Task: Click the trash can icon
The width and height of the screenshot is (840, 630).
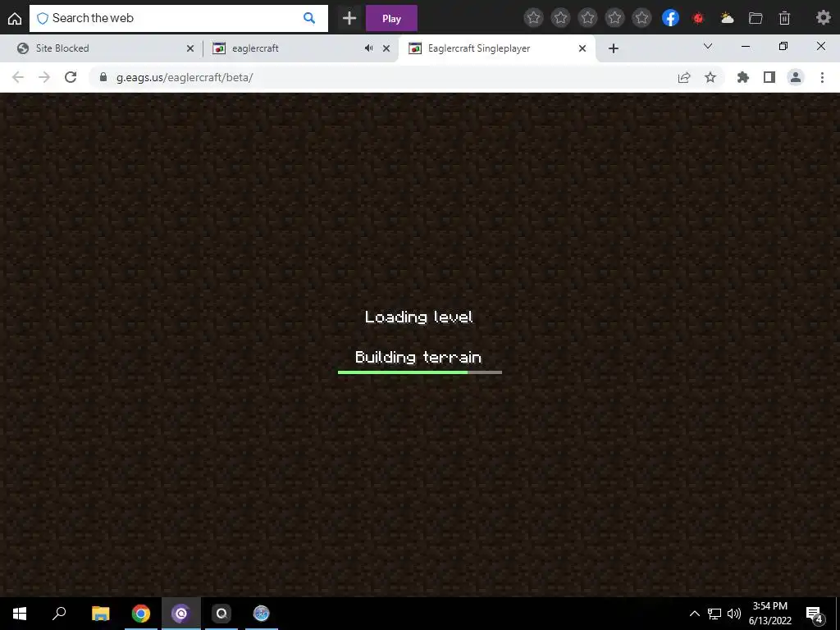Action: [x=784, y=18]
